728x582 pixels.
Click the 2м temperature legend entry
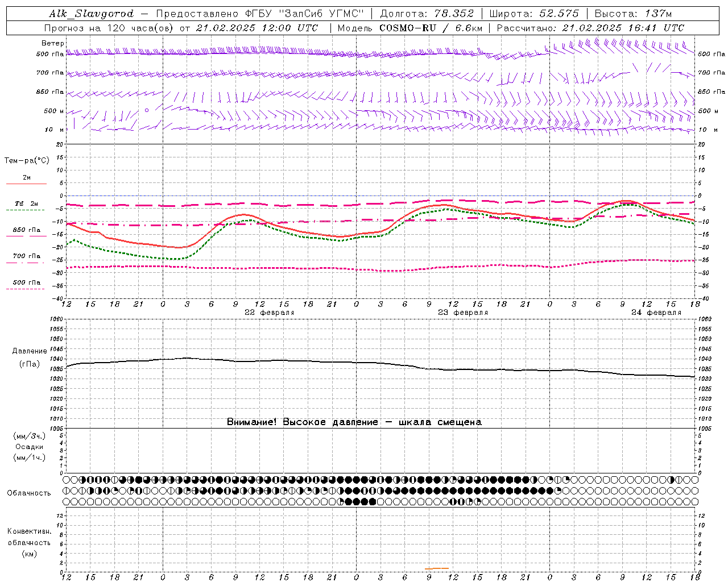pos(27,178)
